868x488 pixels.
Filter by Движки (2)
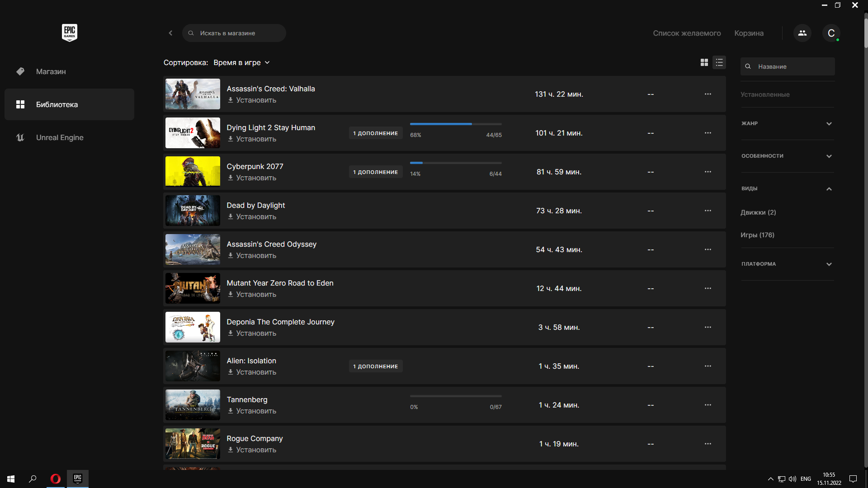click(758, 212)
